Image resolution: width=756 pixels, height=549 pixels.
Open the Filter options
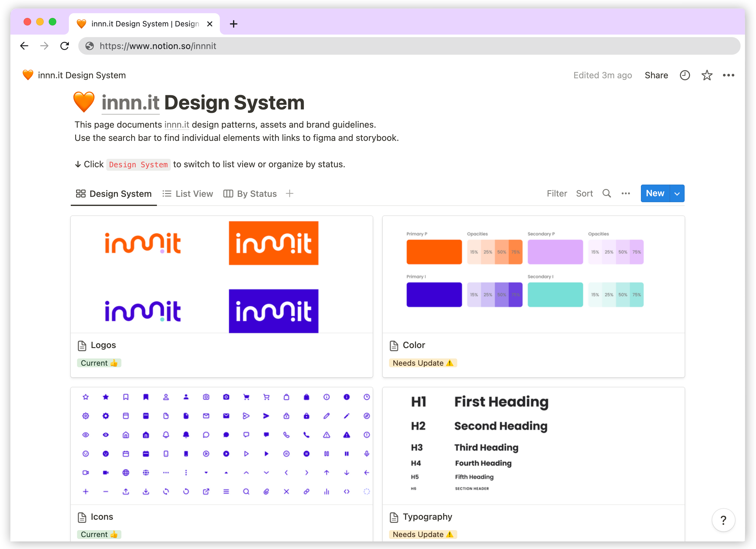[556, 193]
